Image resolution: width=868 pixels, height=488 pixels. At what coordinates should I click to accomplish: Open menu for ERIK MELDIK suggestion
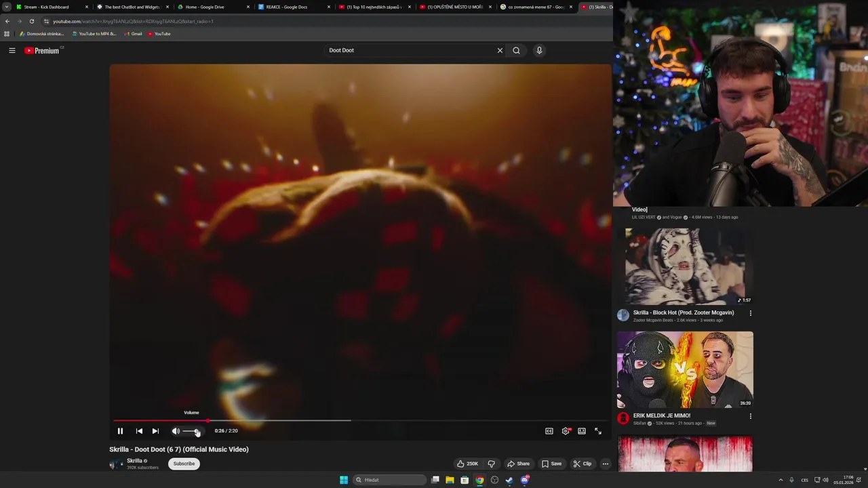(750, 416)
